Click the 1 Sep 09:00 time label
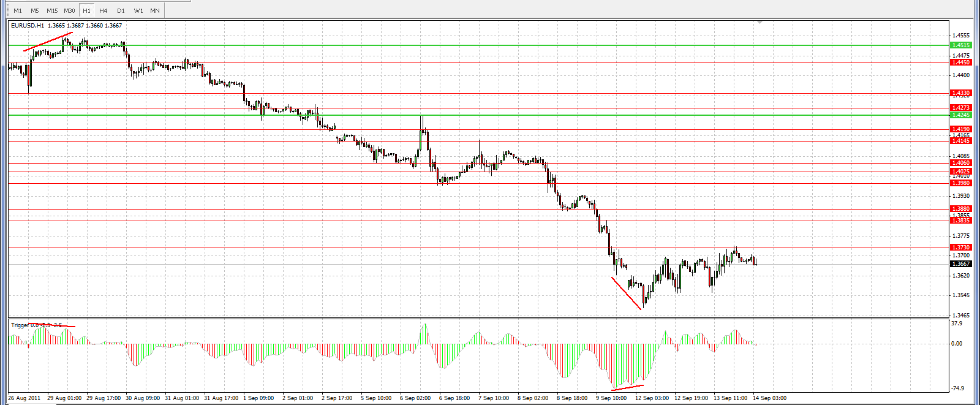 [x=258, y=398]
